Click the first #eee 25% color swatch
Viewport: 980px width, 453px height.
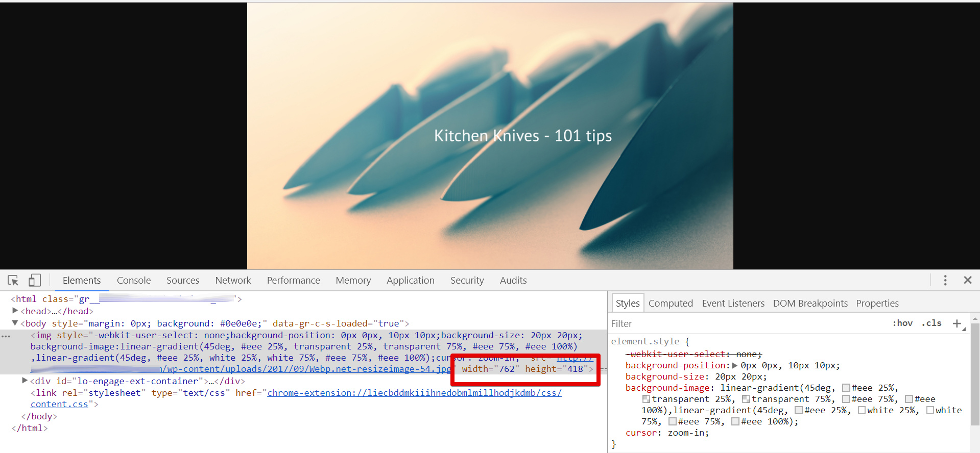click(x=846, y=388)
